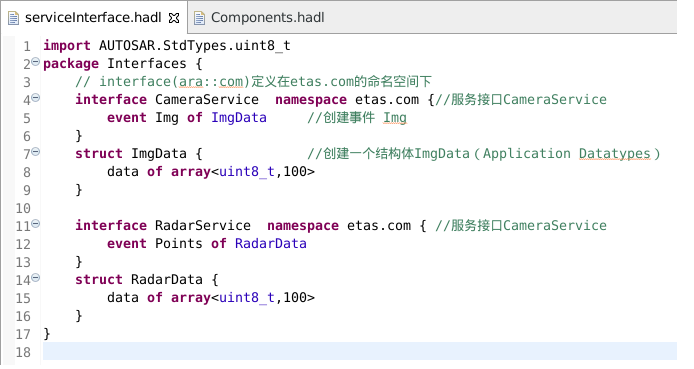Image resolution: width=694 pixels, height=369 pixels.
Task: Click the ImgData type reference on line 5
Action: (239, 118)
